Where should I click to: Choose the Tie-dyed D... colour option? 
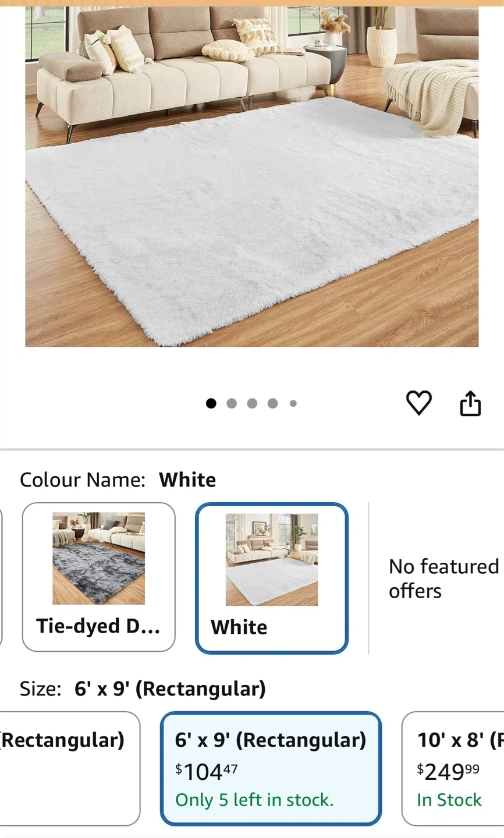point(98,577)
